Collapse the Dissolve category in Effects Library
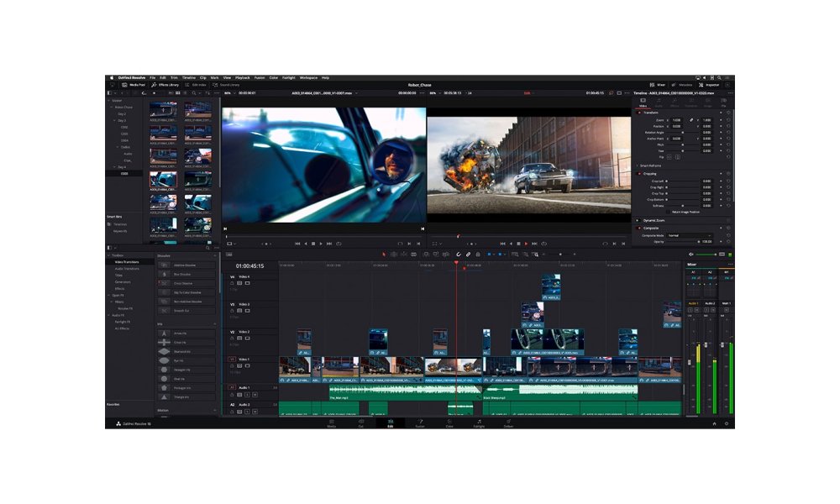Screen dimensions: 840x504 click(x=215, y=255)
